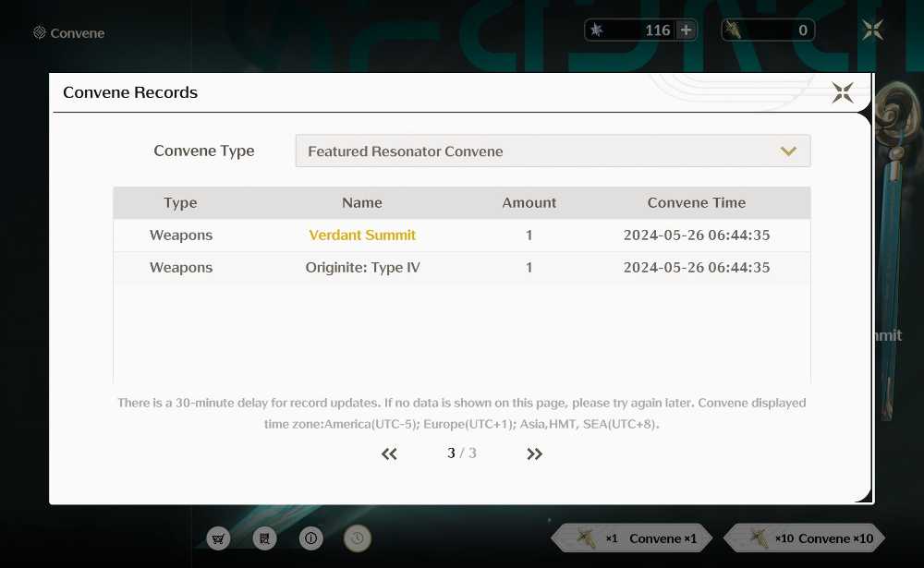Go to next records page
The width and height of the screenshot is (924, 568).
[x=534, y=453]
